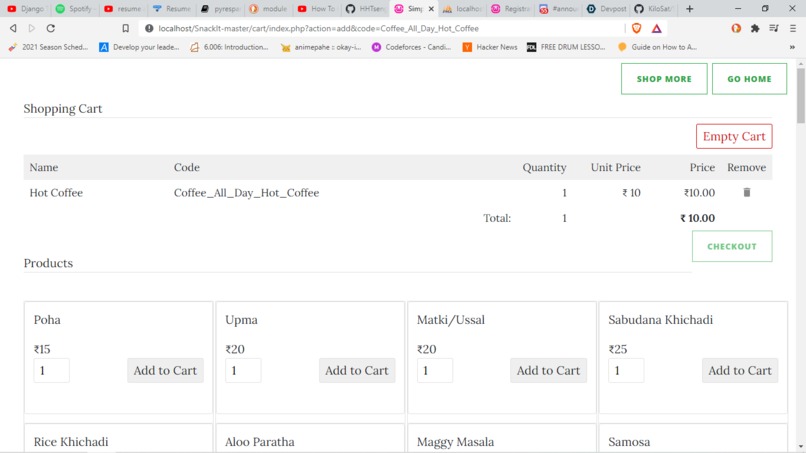Click the Brave Rewards triangle icon

[x=656, y=28]
